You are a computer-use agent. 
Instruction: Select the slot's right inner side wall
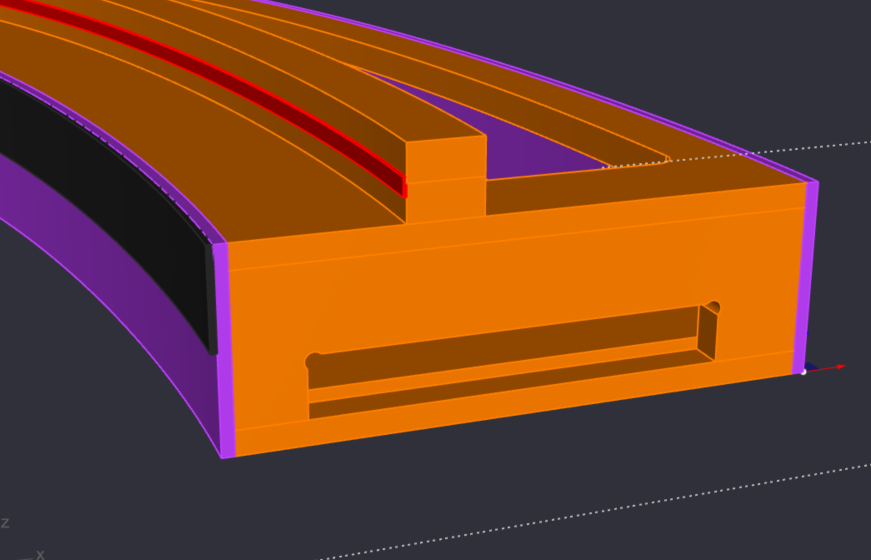[707, 332]
